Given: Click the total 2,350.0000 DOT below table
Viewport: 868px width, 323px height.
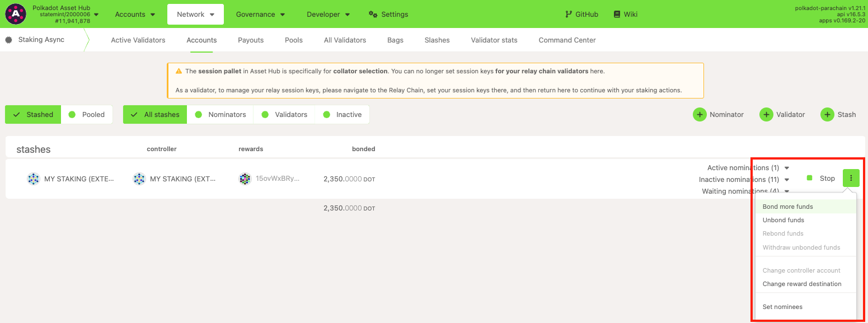Looking at the screenshot, I should point(349,208).
